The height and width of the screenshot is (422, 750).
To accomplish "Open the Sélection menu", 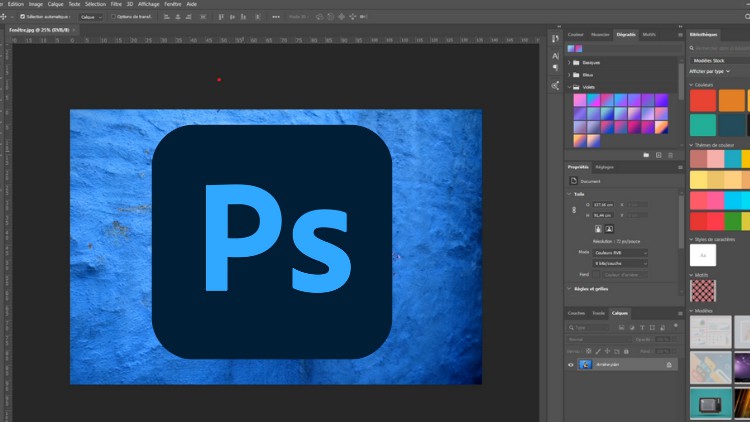I will pyautogui.click(x=95, y=4).
